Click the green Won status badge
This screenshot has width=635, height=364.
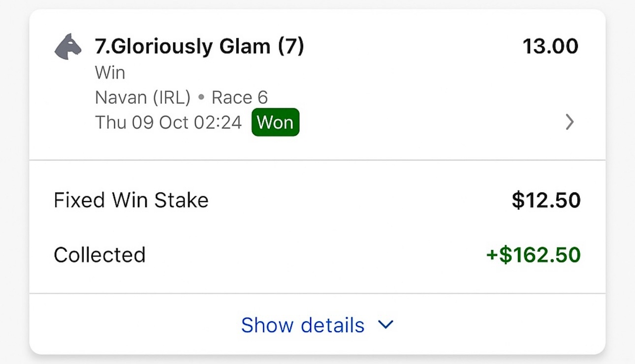275,122
